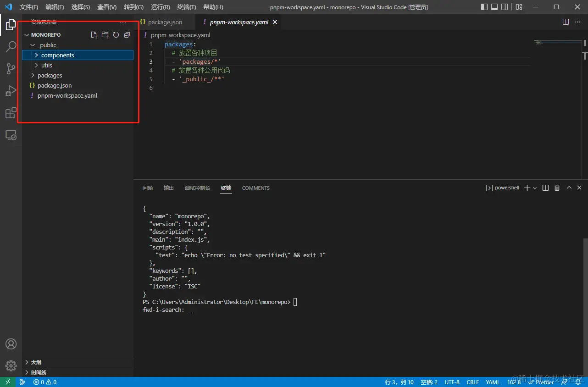Open the 编辑(E) menu
The image size is (588, 387).
click(x=55, y=7)
